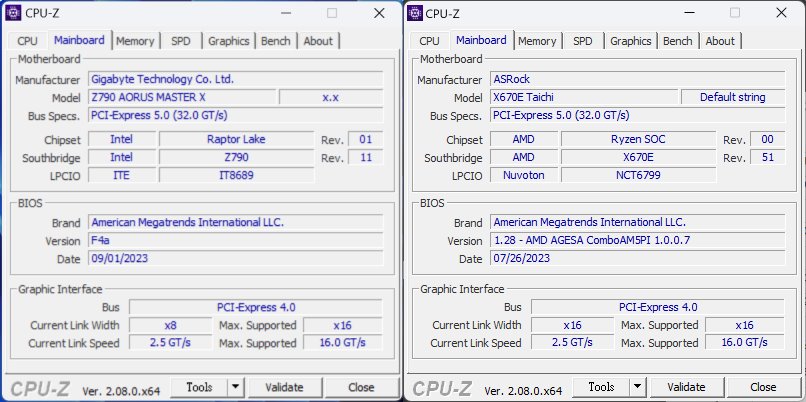806x402 pixels.
Task: Click Tools button in right CPU-Z window
Action: pyautogui.click(x=601, y=387)
